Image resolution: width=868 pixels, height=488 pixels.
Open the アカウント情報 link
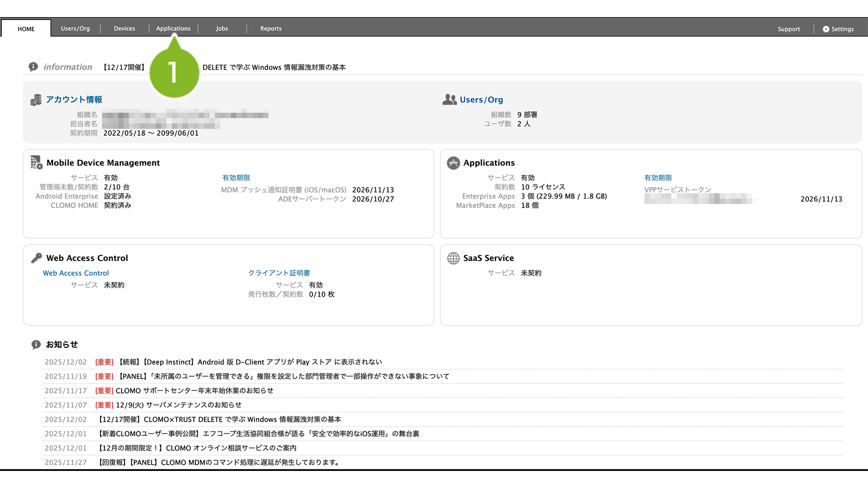click(x=74, y=100)
